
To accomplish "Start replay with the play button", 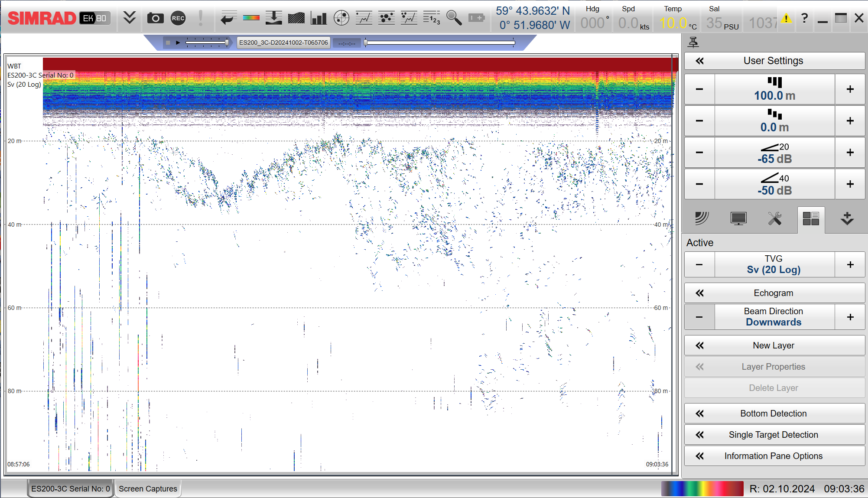I will point(178,42).
